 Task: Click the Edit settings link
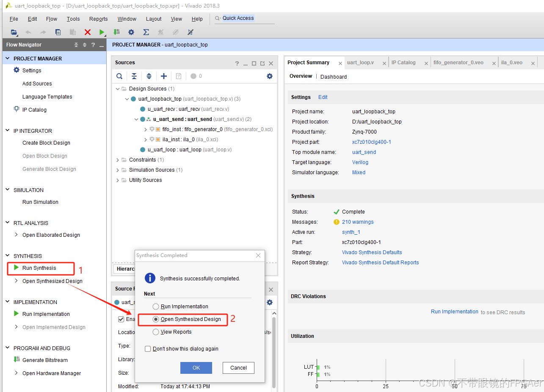(x=323, y=97)
